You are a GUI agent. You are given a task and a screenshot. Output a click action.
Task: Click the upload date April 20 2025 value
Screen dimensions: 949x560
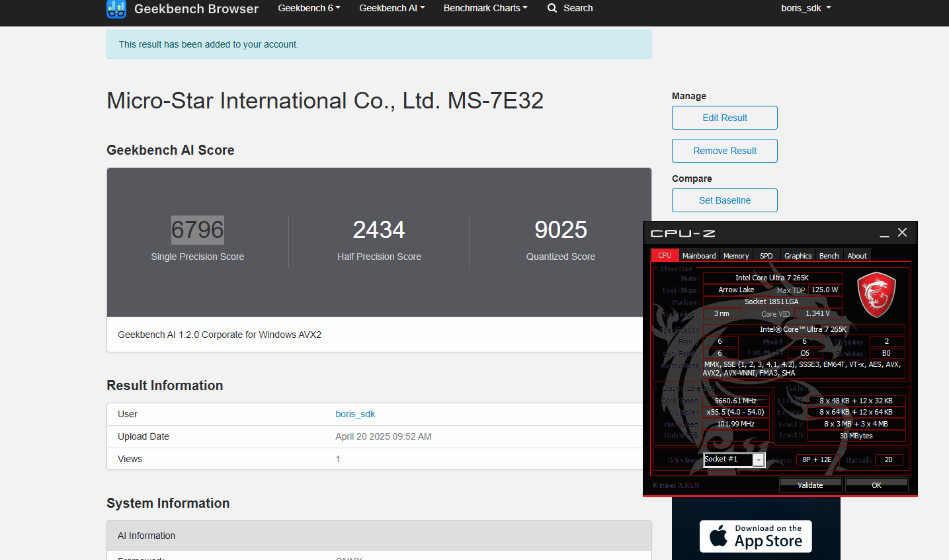pyautogui.click(x=384, y=436)
